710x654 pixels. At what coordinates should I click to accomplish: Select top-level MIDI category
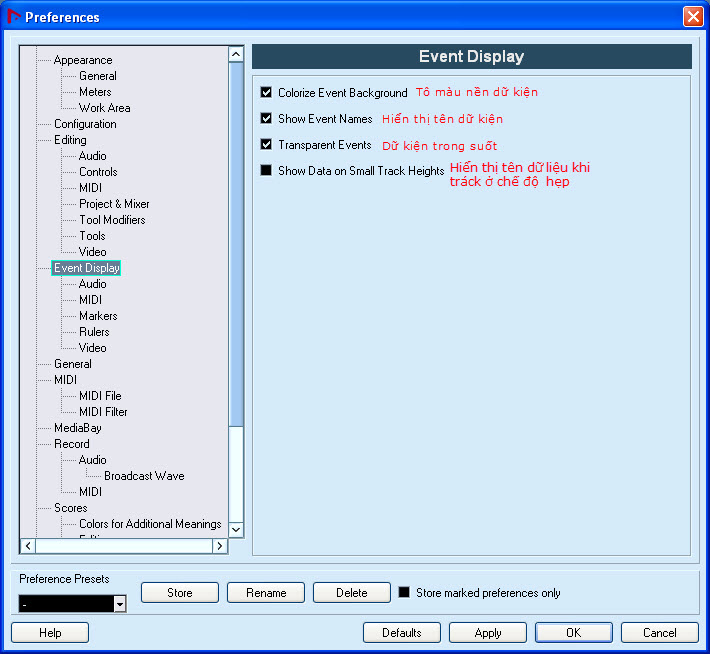point(66,380)
